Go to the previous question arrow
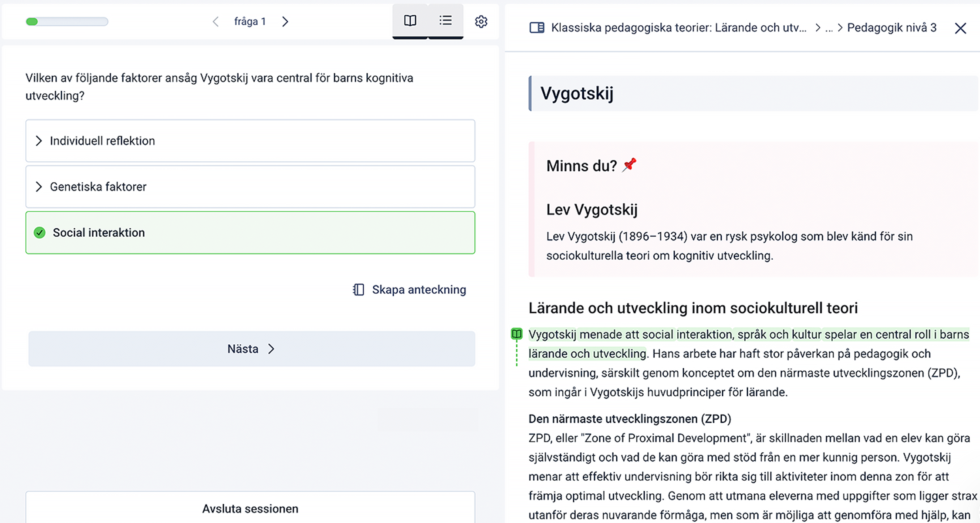980x523 pixels. (215, 21)
